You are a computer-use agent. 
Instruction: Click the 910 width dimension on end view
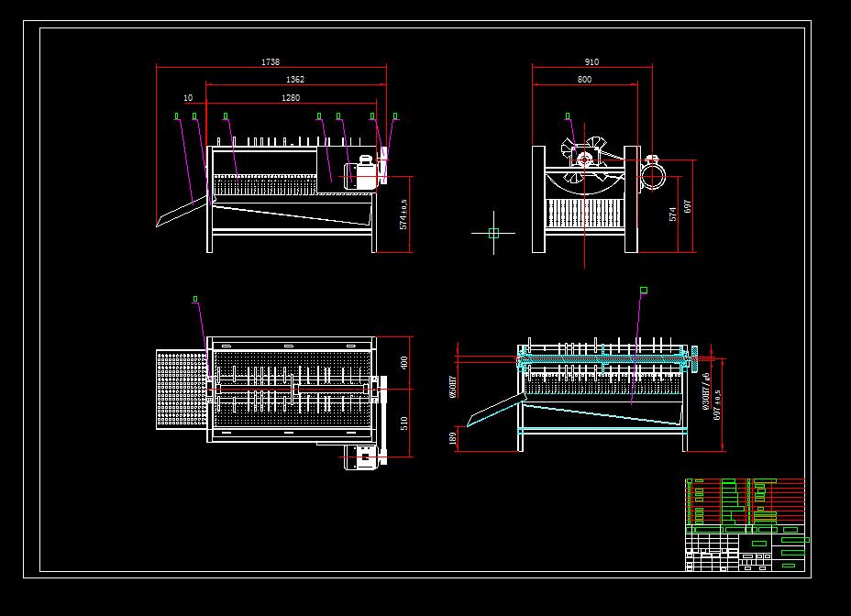point(591,62)
